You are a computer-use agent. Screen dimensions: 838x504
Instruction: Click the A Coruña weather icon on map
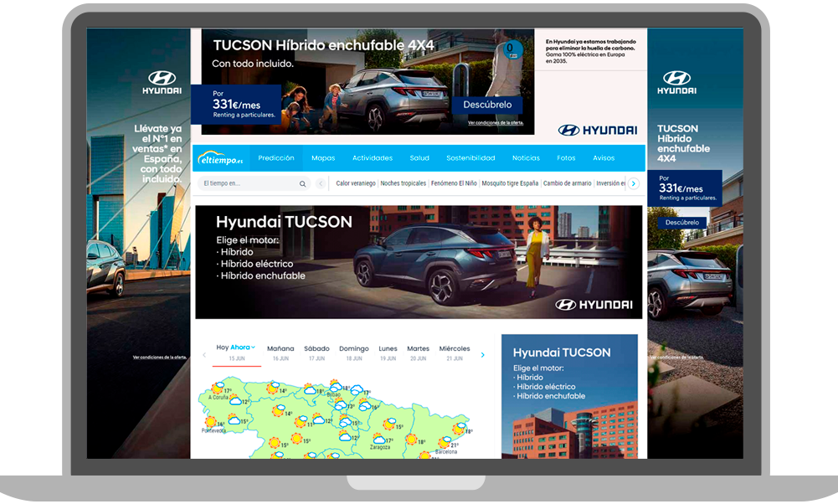click(218, 388)
